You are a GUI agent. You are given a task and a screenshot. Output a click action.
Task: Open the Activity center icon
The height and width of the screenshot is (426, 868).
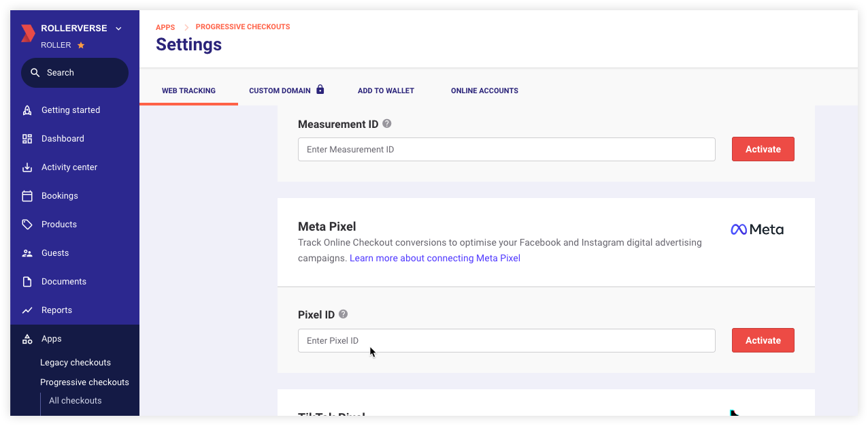pyautogui.click(x=27, y=167)
